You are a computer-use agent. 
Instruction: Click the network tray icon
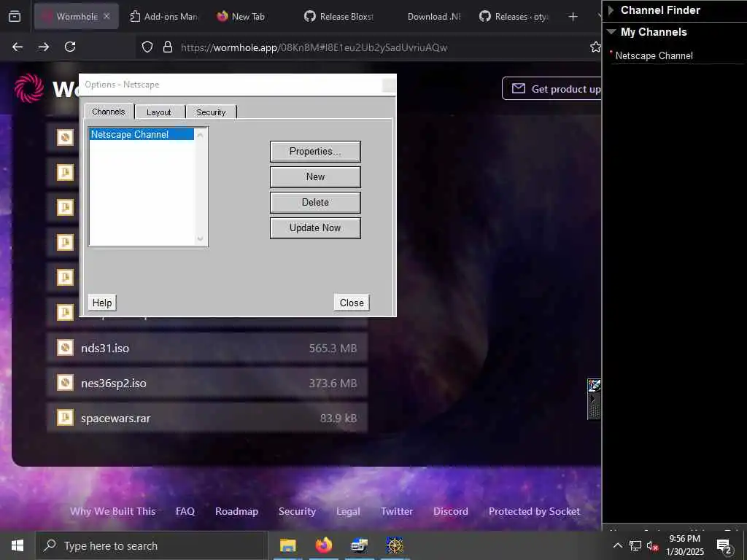(x=635, y=545)
